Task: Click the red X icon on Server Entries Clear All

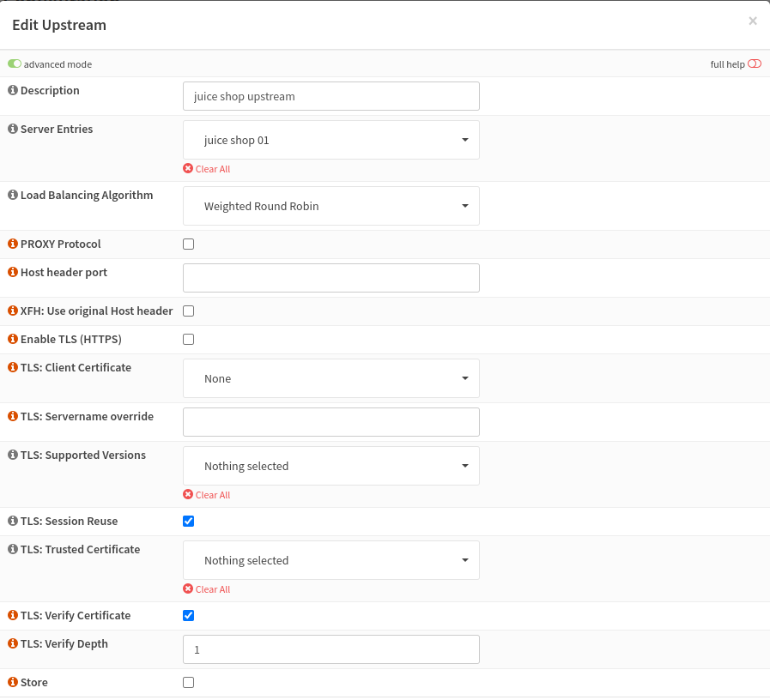Action: 187,169
